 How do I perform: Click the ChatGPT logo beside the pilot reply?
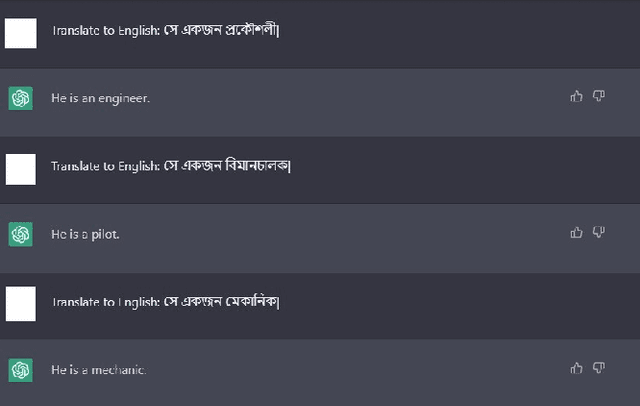tap(20, 234)
